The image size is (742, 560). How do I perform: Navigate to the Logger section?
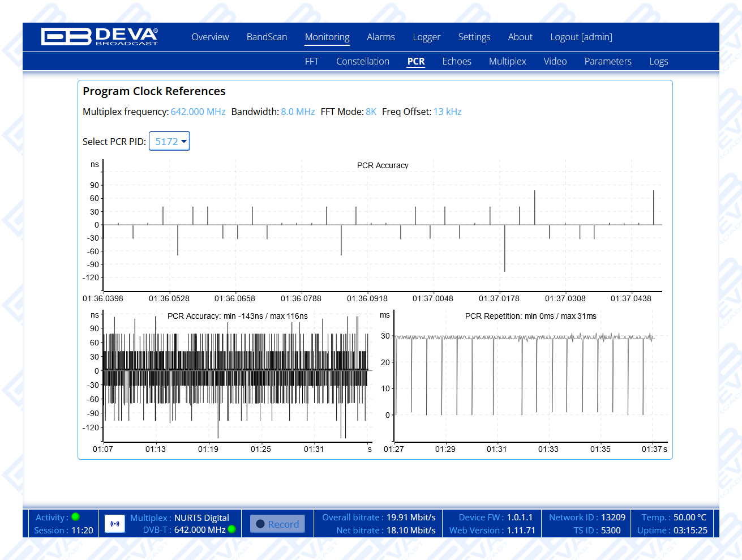point(426,37)
